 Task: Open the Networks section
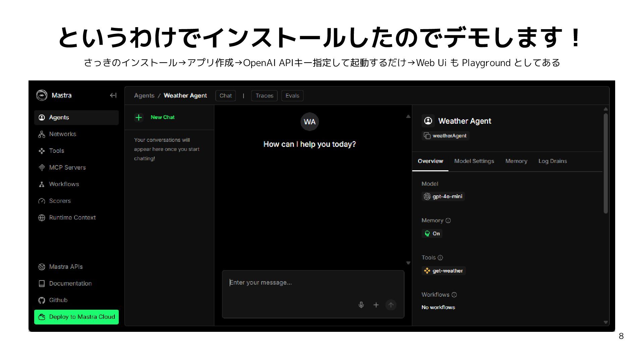tap(76, 134)
